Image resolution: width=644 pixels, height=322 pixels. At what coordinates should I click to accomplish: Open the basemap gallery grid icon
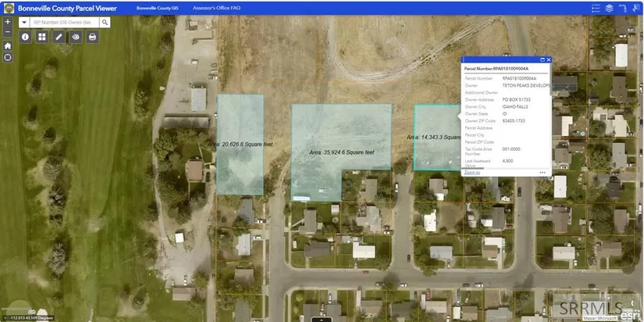[42, 37]
